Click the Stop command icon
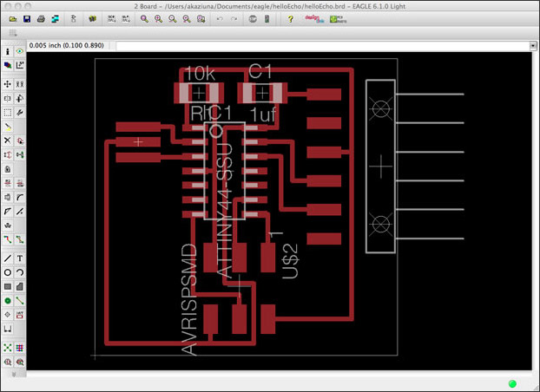The height and width of the screenshot is (392, 540). click(x=253, y=19)
